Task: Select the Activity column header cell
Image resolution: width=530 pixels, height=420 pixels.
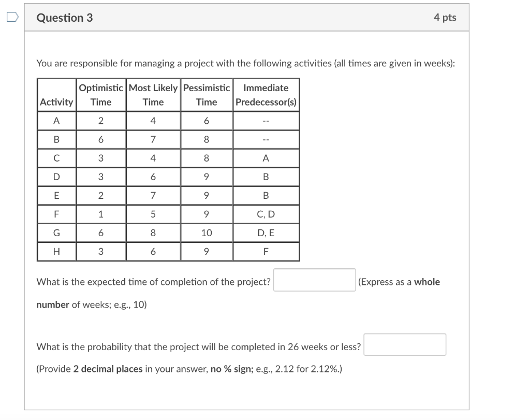Action: tap(56, 102)
